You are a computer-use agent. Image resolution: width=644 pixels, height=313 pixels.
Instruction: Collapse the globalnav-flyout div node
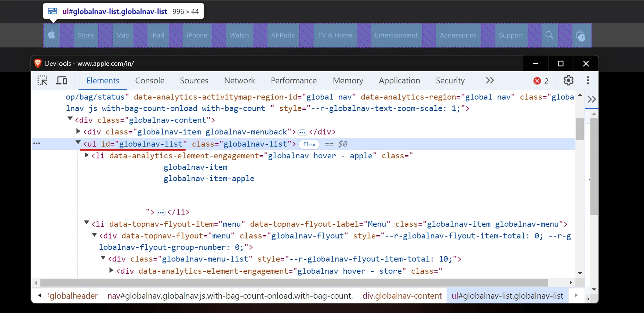click(94, 234)
